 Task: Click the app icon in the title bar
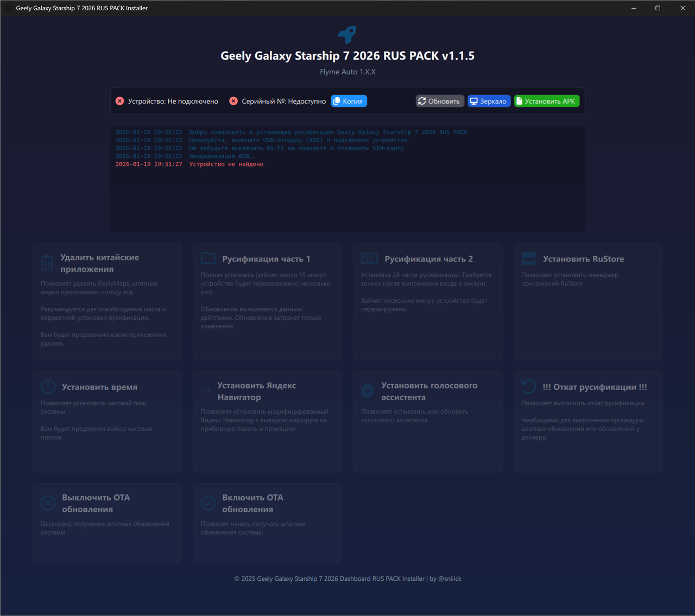click(x=8, y=8)
